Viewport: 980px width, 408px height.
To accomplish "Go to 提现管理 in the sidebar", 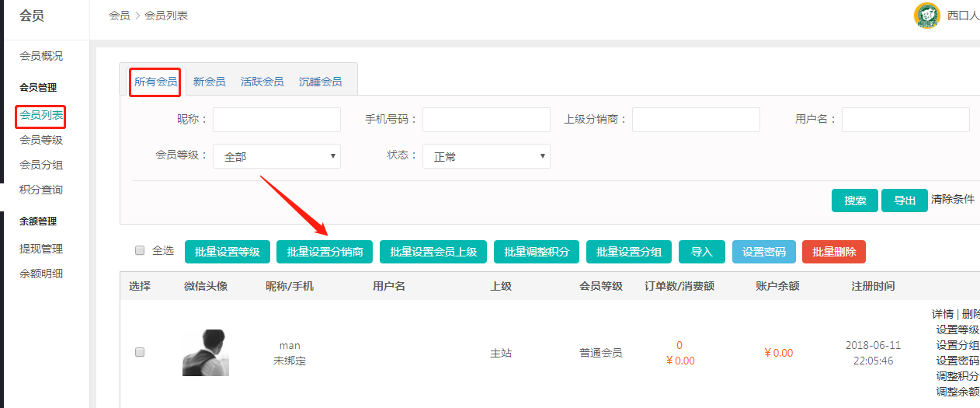I will point(41,249).
